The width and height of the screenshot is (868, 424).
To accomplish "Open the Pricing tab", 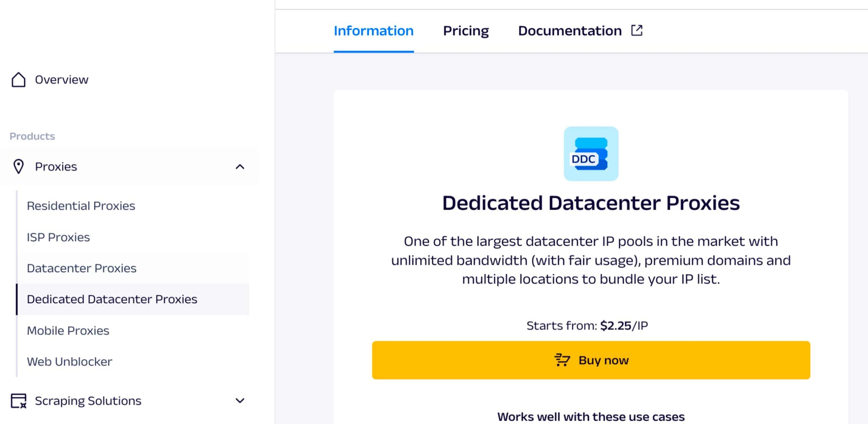I will click(x=466, y=31).
